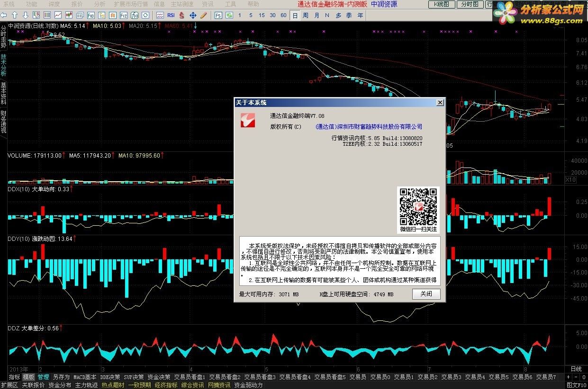Open the 资金驱动力 bottom tab
The height and width of the screenshot is (389, 588).
(248, 385)
